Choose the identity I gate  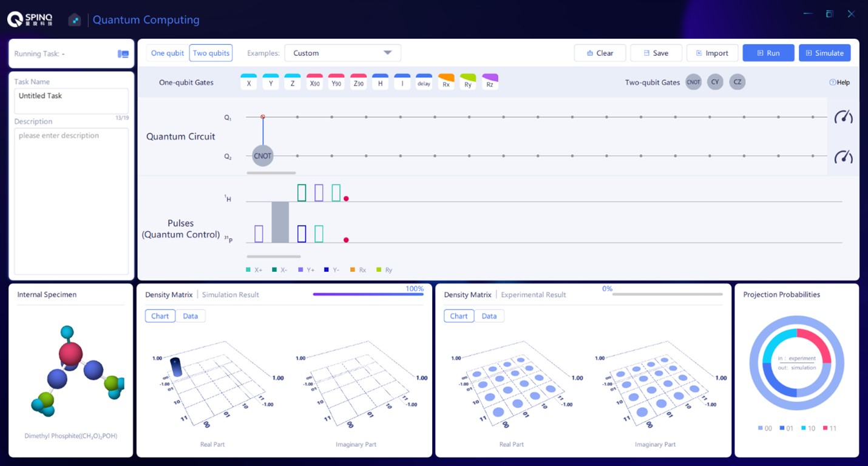[402, 83]
